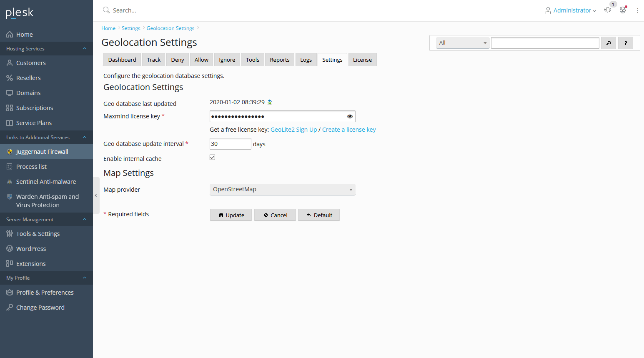Screen dimensions: 644x358
Task: Switch to the Logs tab
Action: click(x=306, y=60)
